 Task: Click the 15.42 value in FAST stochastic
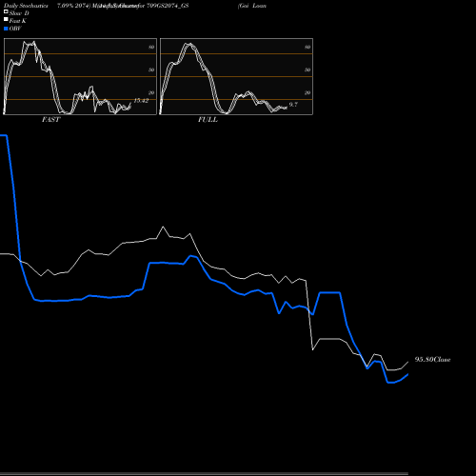click(141, 101)
